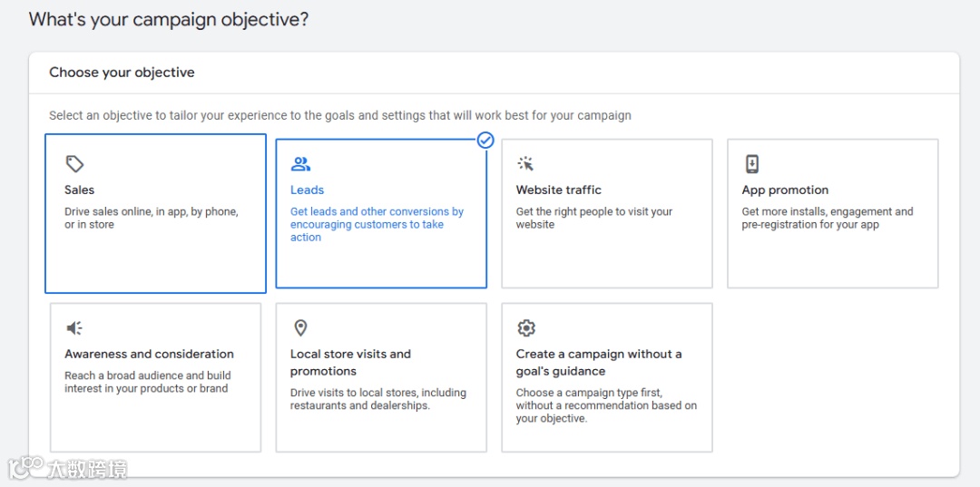980x487 pixels.
Task: Click the Website traffic cursor icon
Action: click(525, 164)
